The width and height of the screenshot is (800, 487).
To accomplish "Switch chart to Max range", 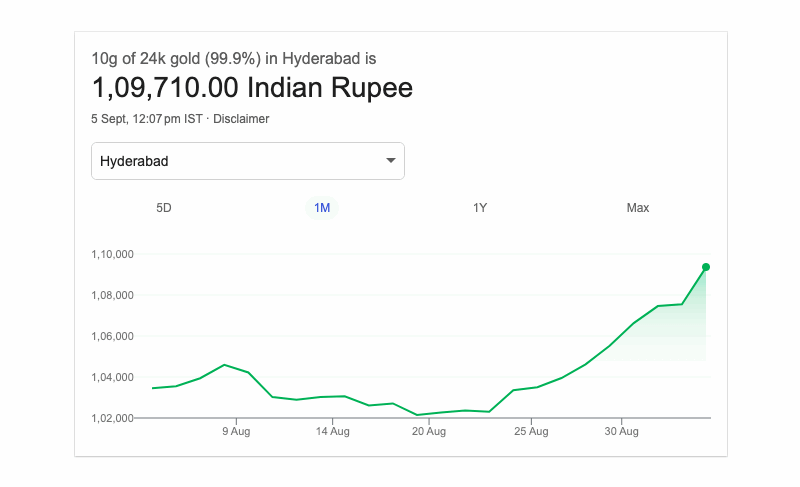I will tap(638, 208).
